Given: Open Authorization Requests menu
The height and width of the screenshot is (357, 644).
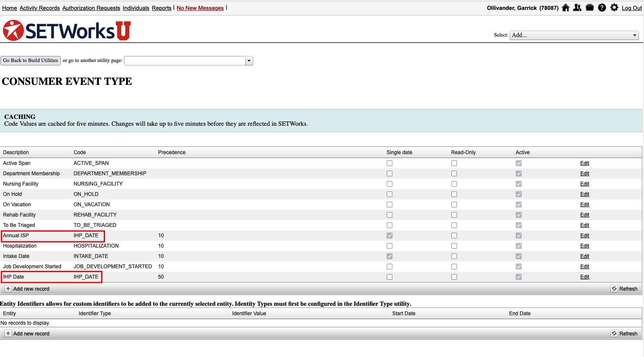Looking at the screenshot, I should click(x=91, y=8).
